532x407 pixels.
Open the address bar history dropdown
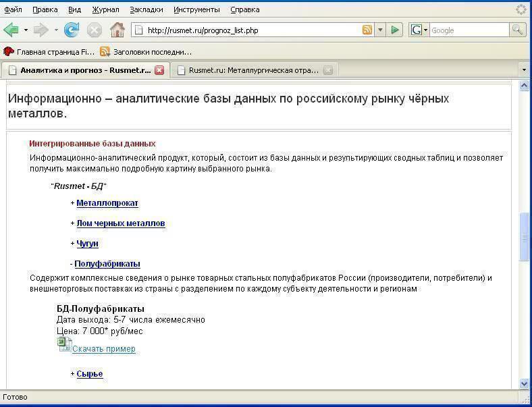tap(380, 30)
